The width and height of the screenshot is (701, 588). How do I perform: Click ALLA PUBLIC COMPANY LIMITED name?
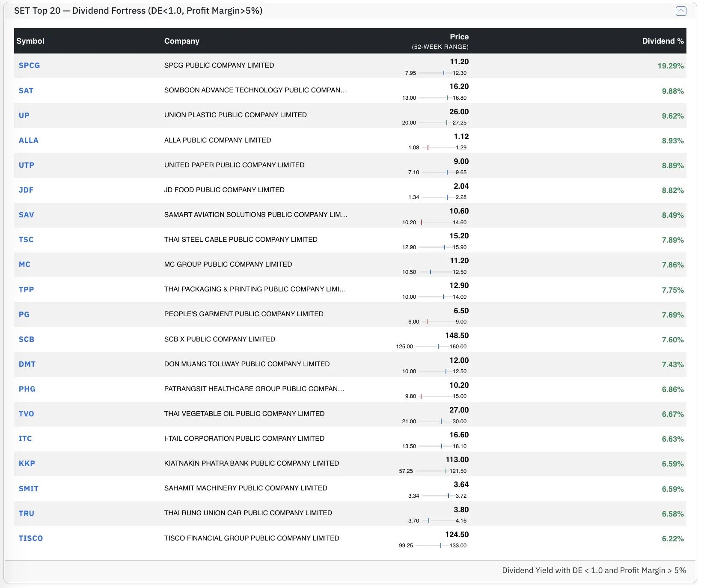click(x=217, y=140)
